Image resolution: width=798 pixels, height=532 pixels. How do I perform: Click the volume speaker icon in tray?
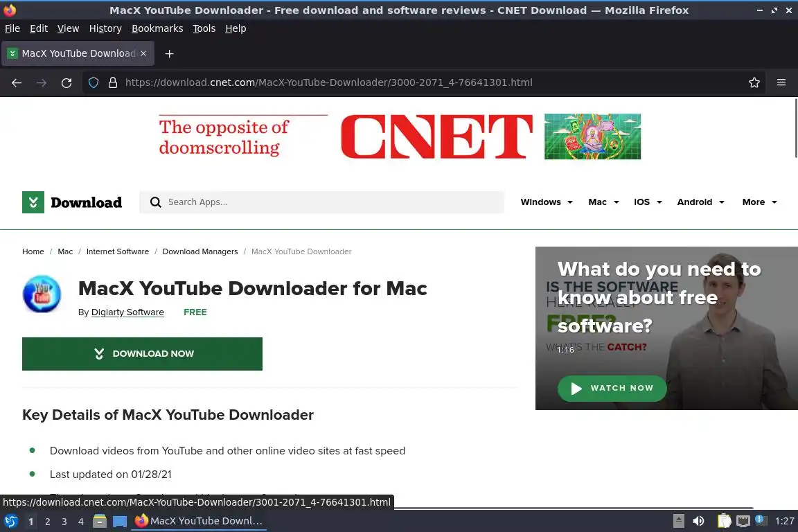click(699, 521)
